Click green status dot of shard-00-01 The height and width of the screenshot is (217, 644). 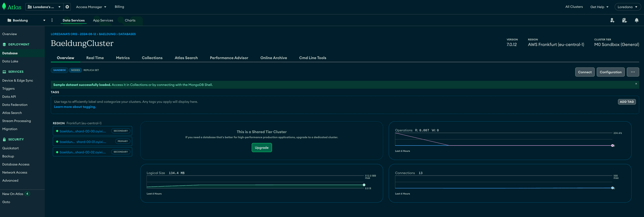coord(57,142)
